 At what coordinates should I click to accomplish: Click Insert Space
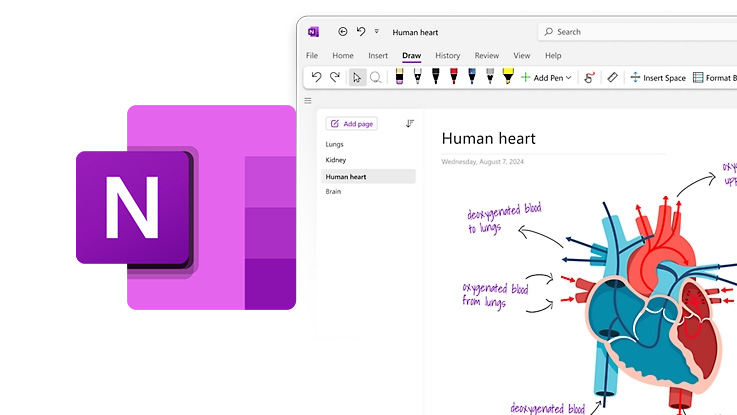[658, 78]
